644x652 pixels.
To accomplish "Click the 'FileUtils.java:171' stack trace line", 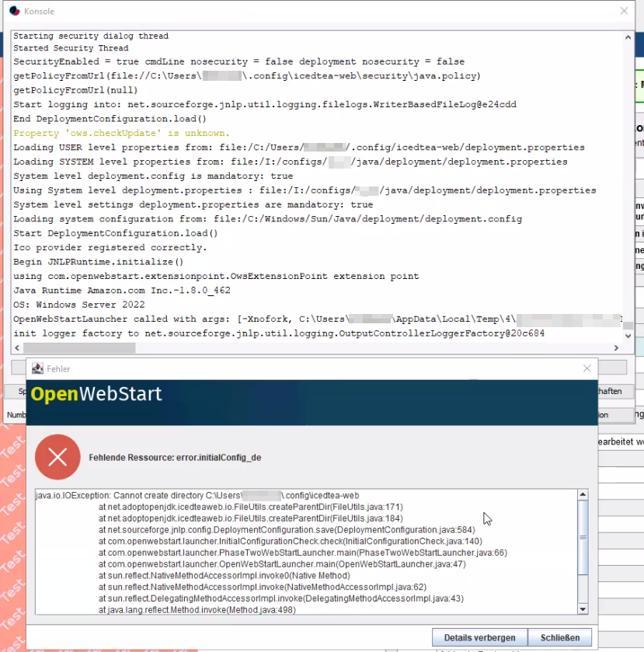I will click(x=251, y=507).
